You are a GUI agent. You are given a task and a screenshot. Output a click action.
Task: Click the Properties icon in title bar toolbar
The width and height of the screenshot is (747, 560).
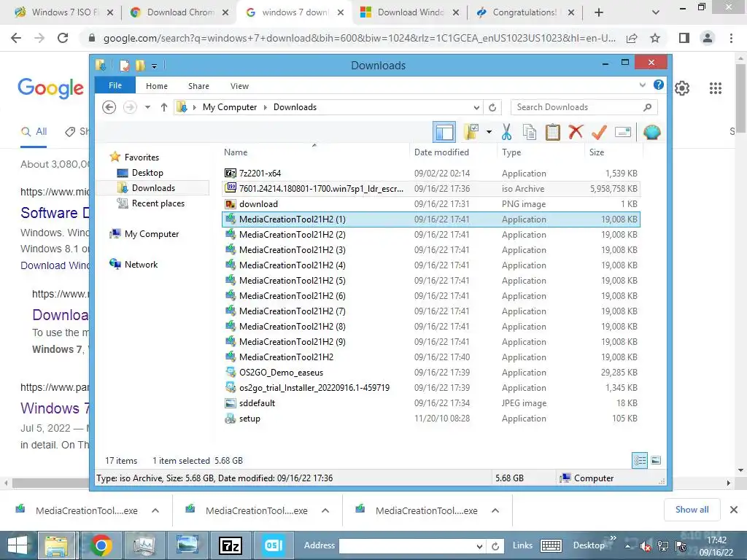click(125, 65)
